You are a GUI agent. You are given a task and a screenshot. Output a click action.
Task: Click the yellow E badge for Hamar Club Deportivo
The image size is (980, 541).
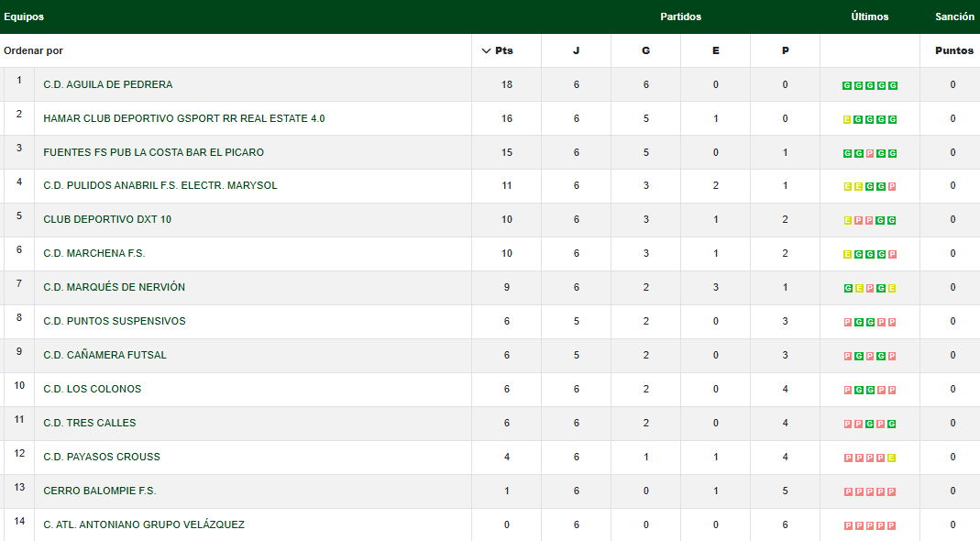click(847, 119)
